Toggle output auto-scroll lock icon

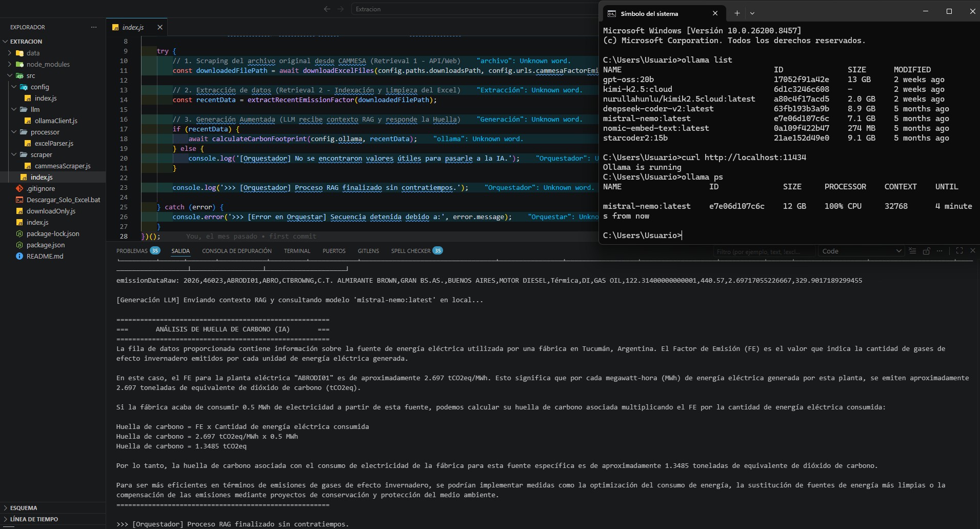[926, 251]
